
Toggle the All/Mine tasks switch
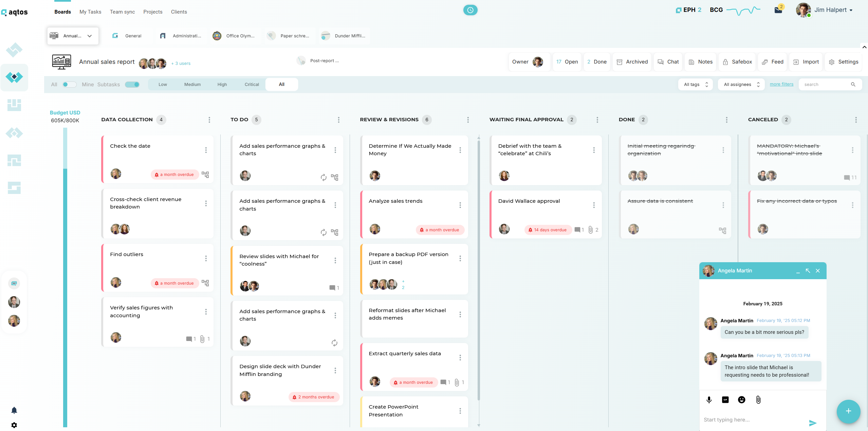(x=69, y=85)
